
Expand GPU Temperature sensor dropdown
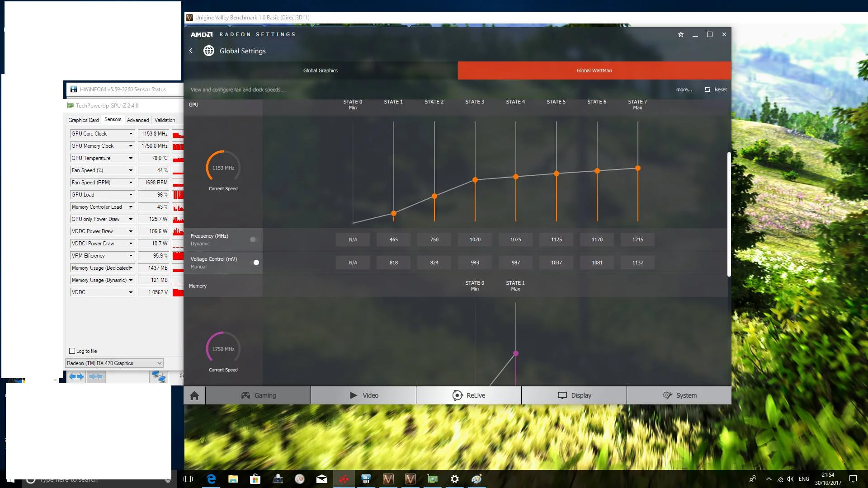point(131,158)
